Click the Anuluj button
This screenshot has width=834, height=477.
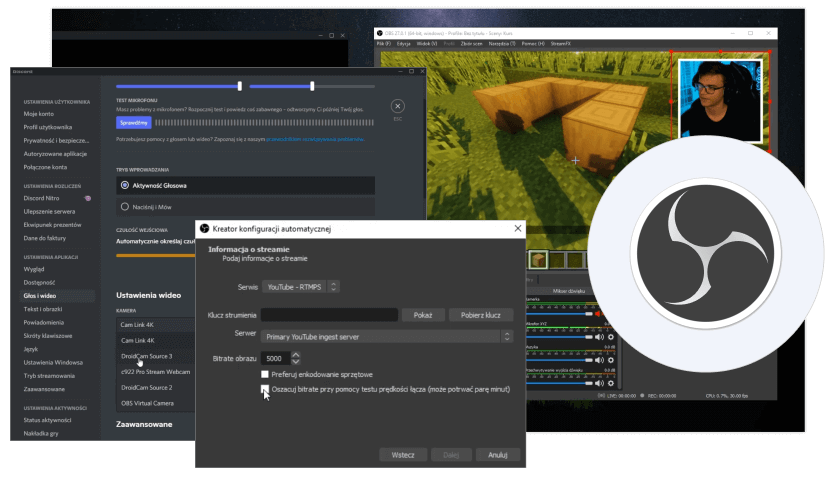tap(498, 455)
